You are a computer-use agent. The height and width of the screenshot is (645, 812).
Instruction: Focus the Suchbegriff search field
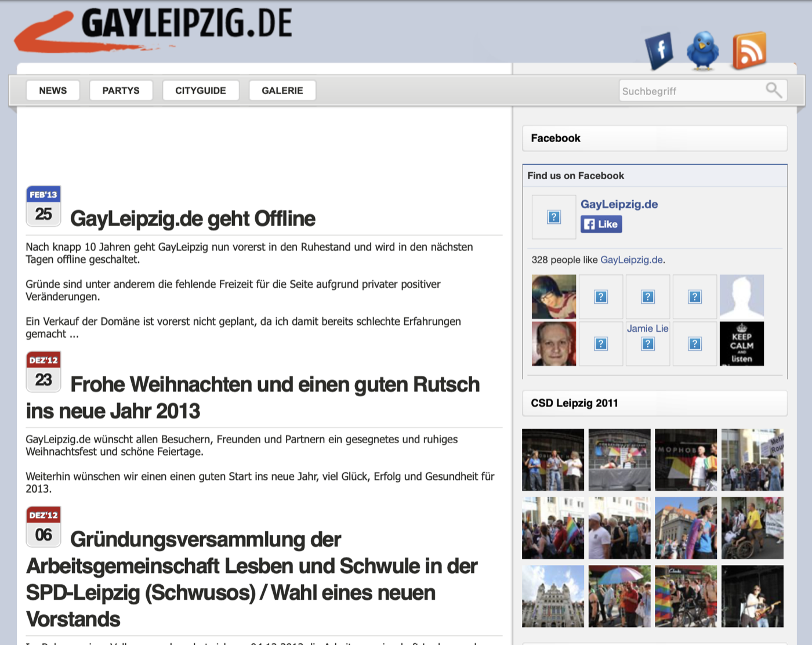(703, 90)
